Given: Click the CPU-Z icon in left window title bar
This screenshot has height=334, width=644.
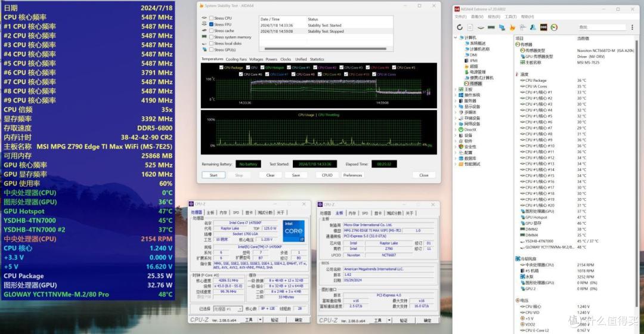Looking at the screenshot, I should click(x=191, y=204).
